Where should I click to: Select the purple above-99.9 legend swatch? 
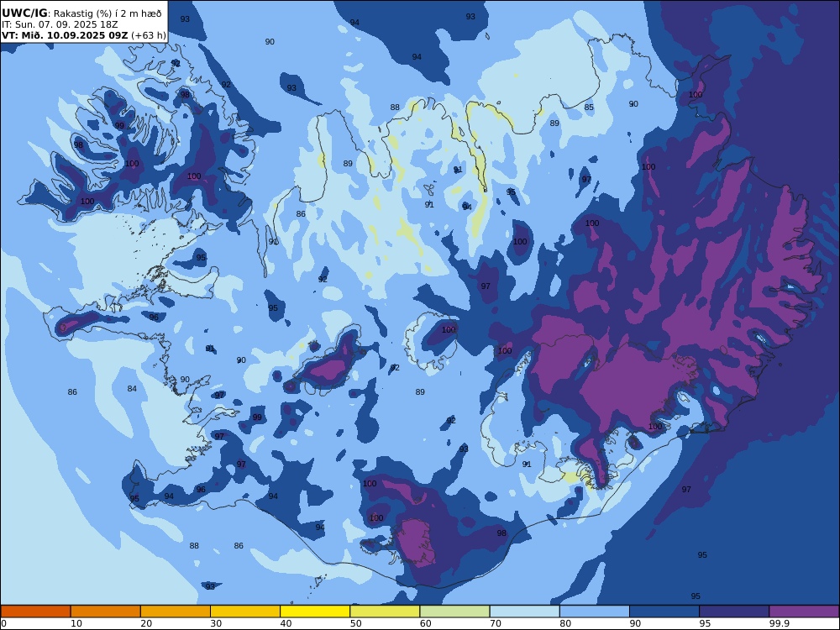coord(804,612)
